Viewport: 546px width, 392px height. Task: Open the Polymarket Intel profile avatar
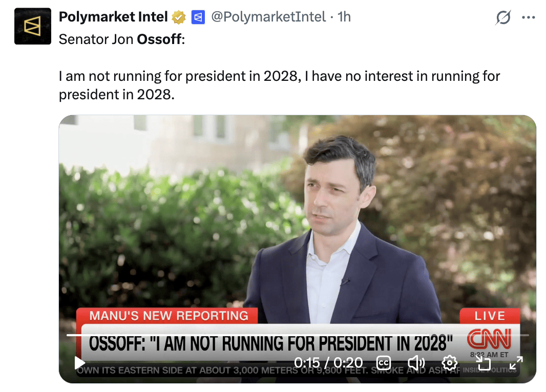(33, 26)
